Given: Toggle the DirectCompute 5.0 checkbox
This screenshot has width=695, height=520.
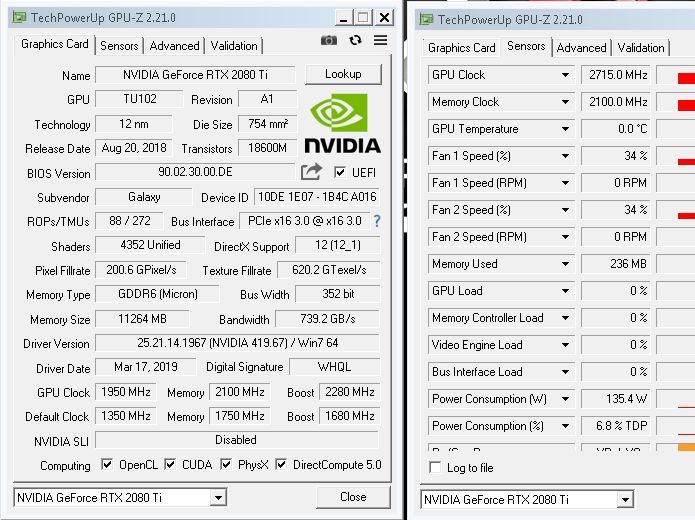Looking at the screenshot, I should (x=281, y=464).
